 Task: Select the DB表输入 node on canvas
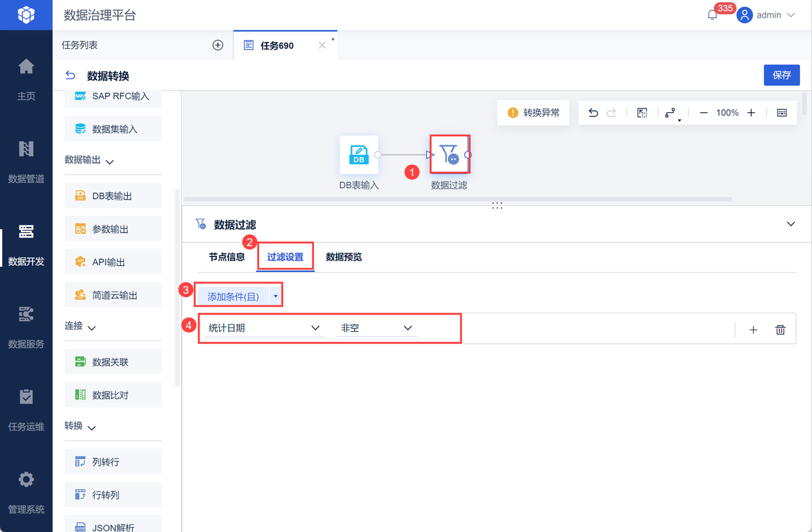pyautogui.click(x=359, y=154)
